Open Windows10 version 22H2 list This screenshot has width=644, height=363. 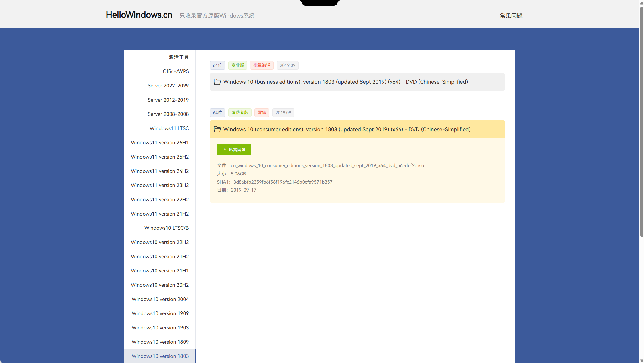(160, 242)
